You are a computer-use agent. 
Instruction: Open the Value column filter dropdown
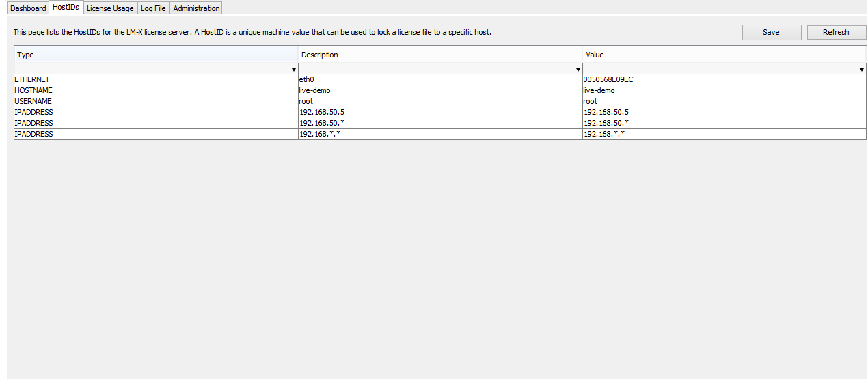point(862,70)
